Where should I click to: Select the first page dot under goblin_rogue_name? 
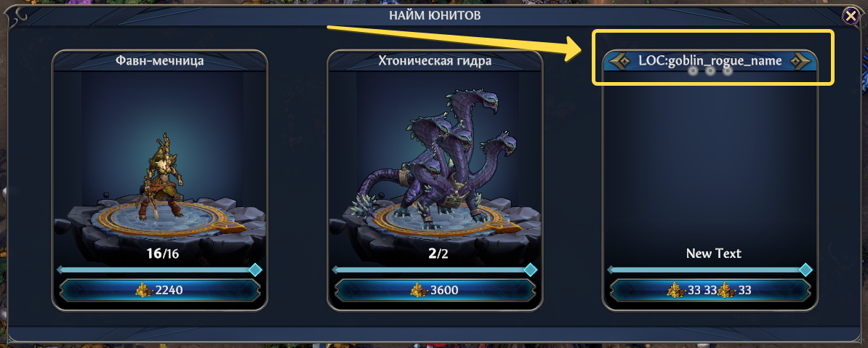[692, 70]
